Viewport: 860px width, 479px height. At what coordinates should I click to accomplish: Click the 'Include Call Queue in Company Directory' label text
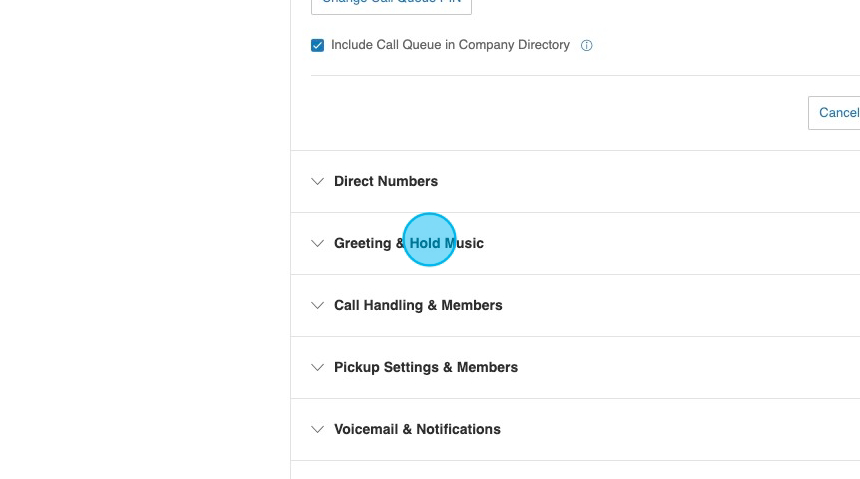tap(450, 45)
